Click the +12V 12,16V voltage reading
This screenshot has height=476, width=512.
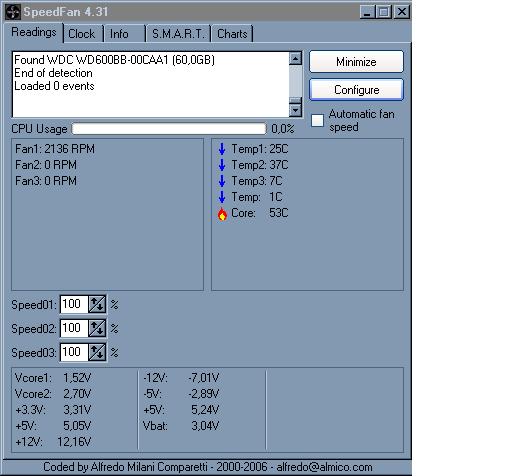(53, 442)
